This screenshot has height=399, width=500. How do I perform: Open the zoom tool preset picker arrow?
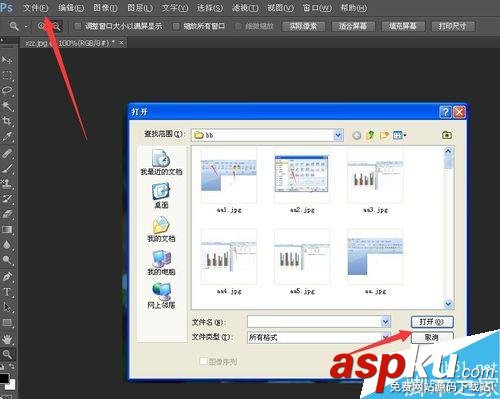coord(26,26)
